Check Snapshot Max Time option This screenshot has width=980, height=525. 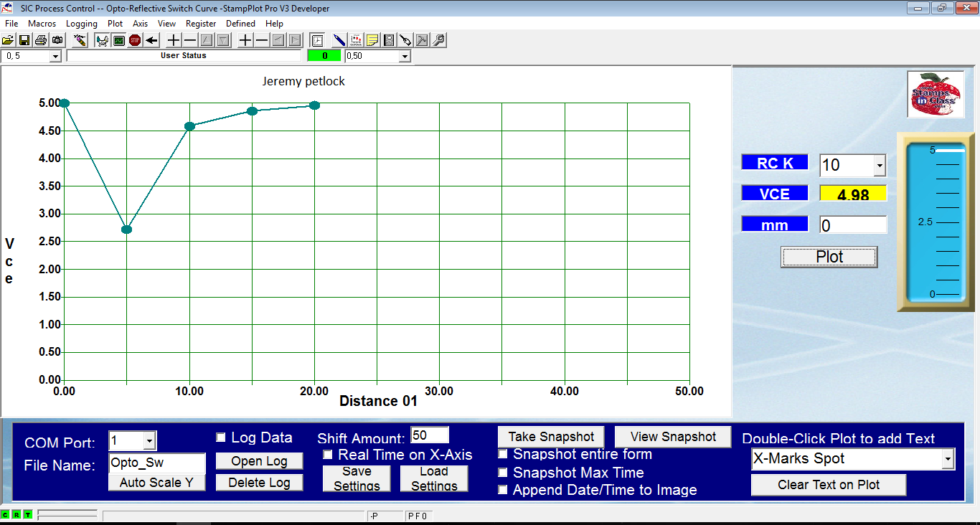503,473
